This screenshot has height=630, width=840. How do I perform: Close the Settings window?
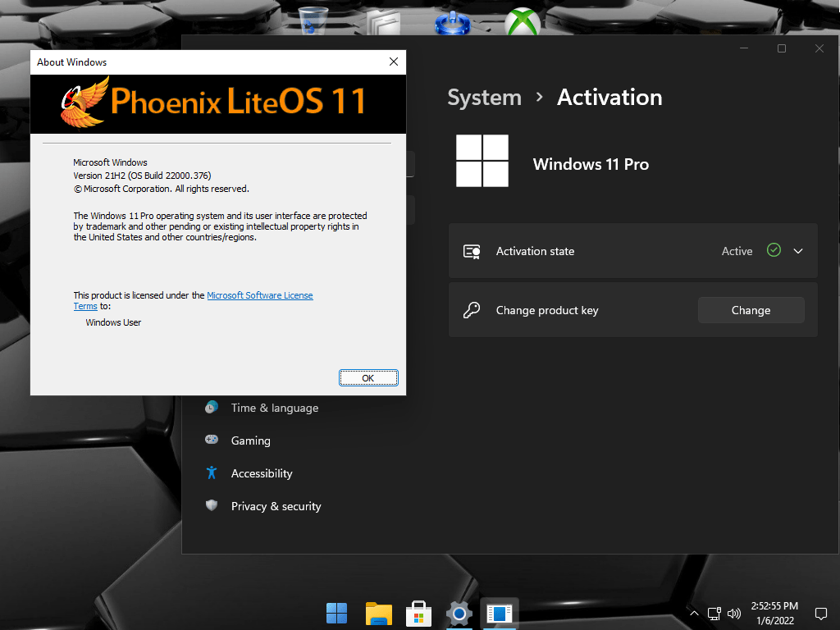coord(819,48)
